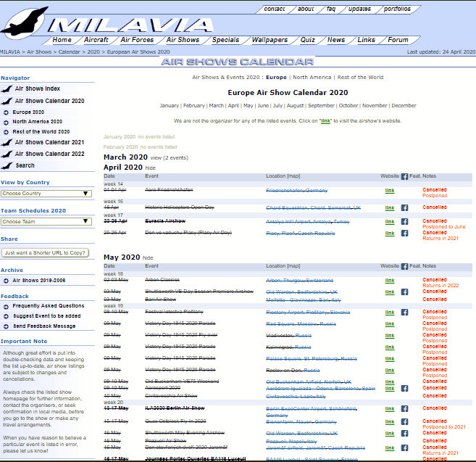Click jet icon beside Air Shows Index

coord(7,88)
